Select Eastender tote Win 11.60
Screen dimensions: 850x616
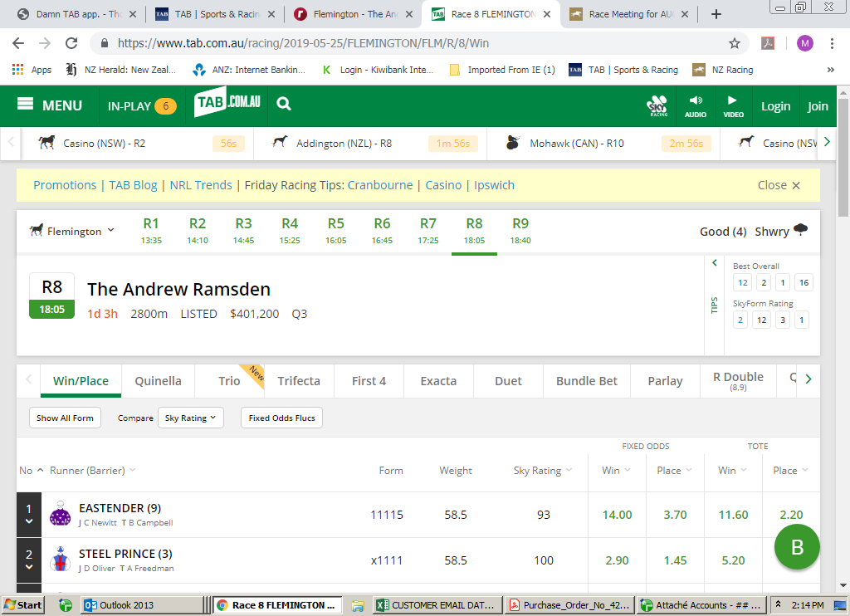[734, 515]
